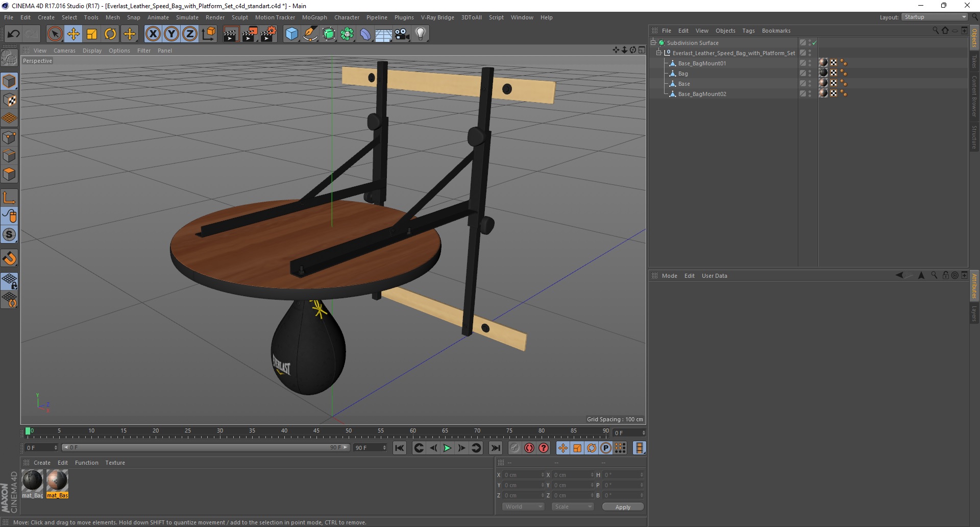Screen dimensions: 980x527
Task: Click Base_BagMount01 material tag
Action: tap(823, 63)
